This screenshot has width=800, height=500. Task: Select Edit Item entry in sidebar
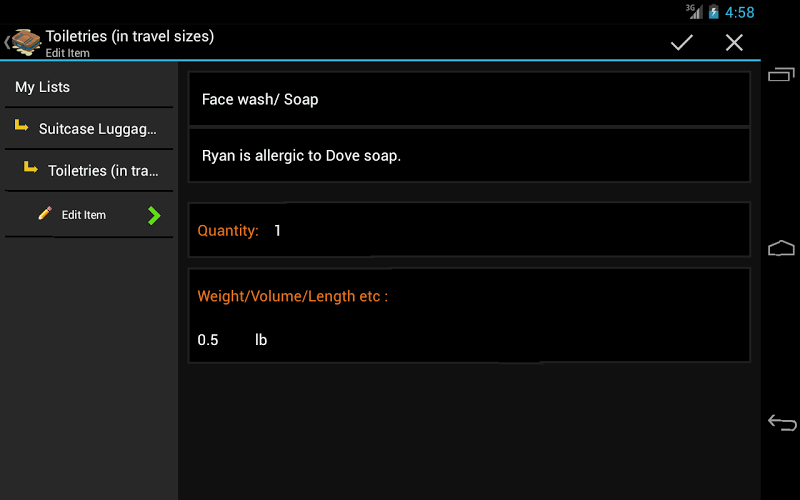click(84, 215)
